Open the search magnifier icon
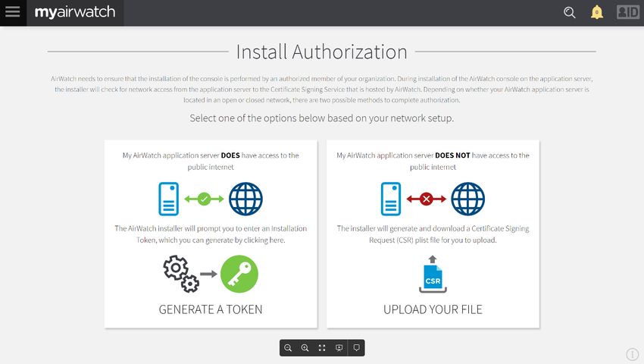The image size is (644, 364). 569,12
